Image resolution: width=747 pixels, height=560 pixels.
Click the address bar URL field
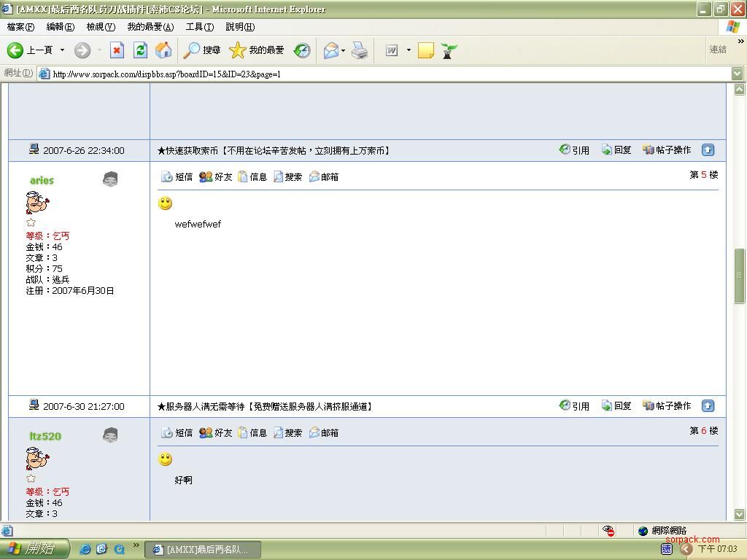point(387,74)
